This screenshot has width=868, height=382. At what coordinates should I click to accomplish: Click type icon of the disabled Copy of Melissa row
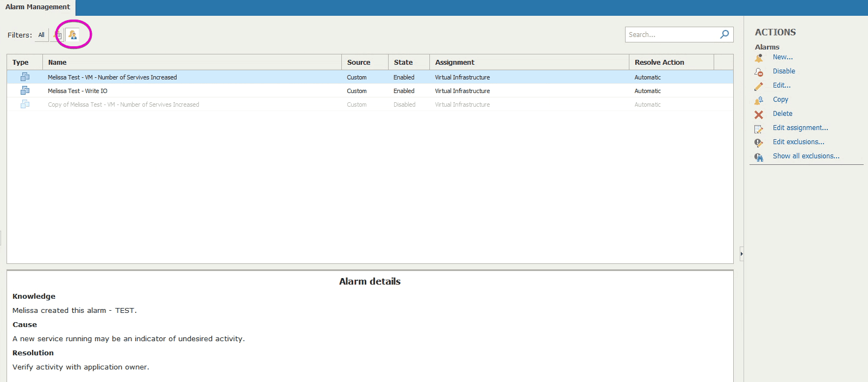(x=25, y=104)
